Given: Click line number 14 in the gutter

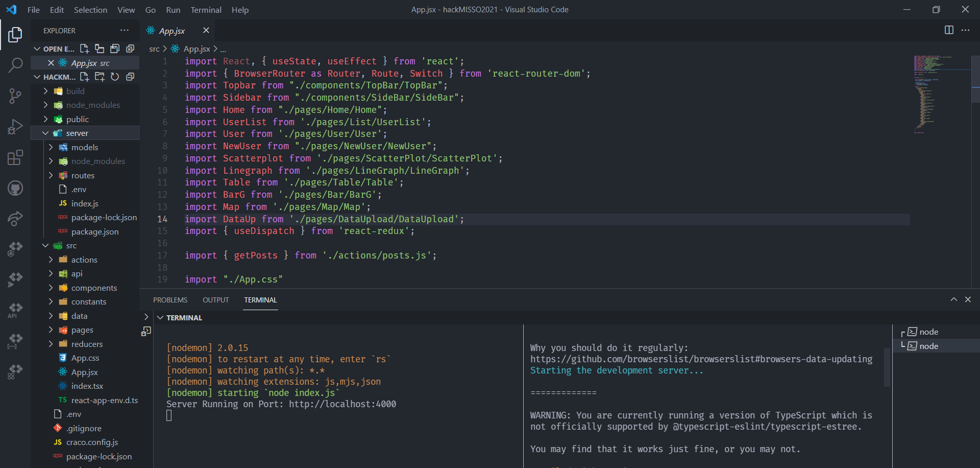Looking at the screenshot, I should coord(162,219).
